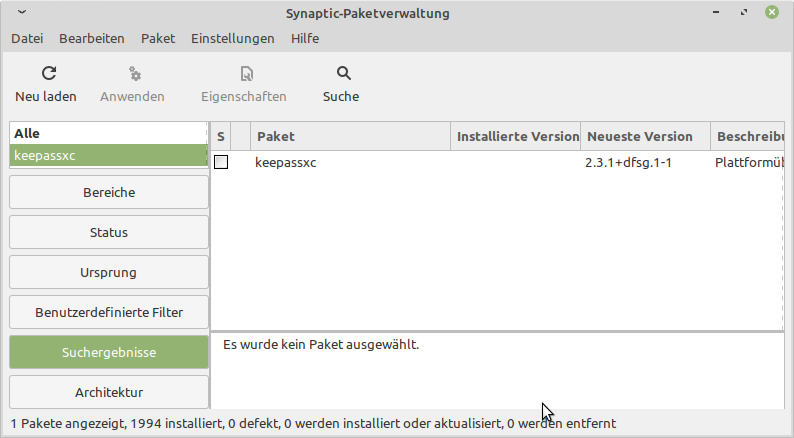Click the Eigenschaften document icon
The height and width of the screenshot is (438, 794).
click(x=246, y=73)
